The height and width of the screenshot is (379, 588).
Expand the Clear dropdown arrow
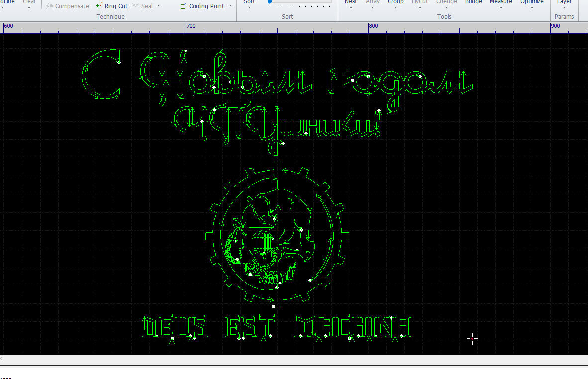tap(29, 7)
